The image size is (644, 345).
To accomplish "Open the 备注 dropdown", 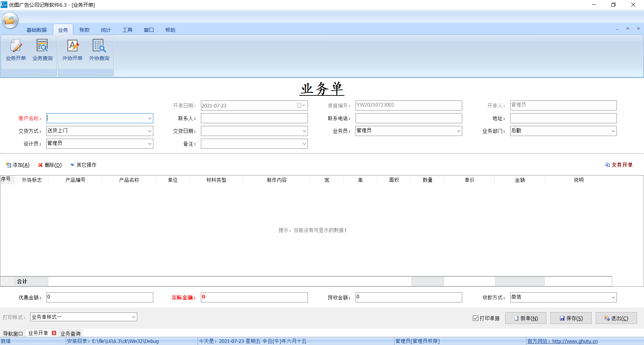I will (304, 144).
